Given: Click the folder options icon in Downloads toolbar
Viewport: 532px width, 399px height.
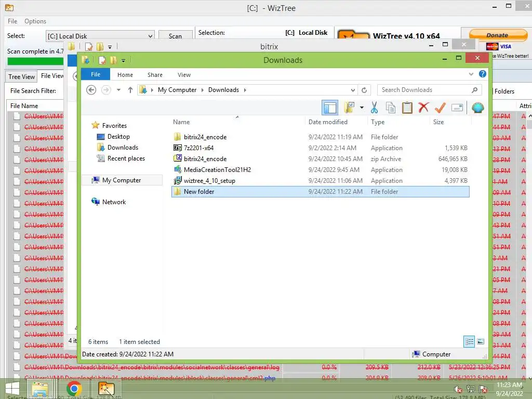Looking at the screenshot, I should pyautogui.click(x=349, y=108).
